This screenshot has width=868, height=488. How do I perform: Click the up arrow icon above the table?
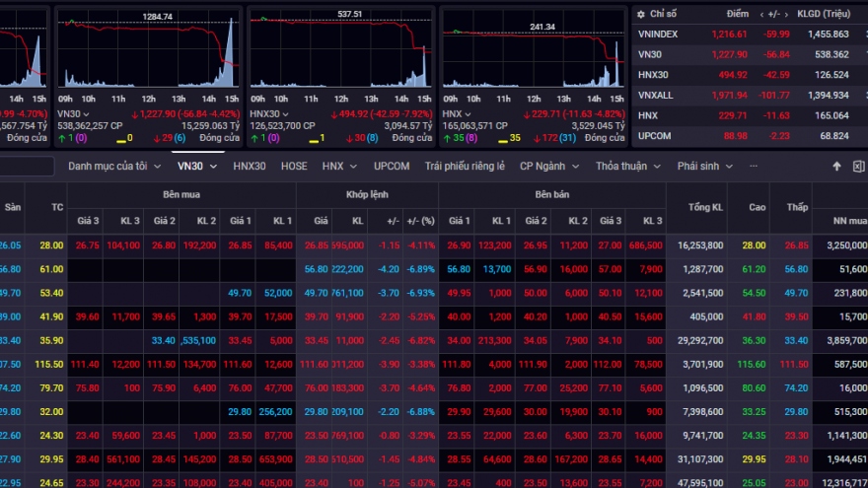point(837,167)
